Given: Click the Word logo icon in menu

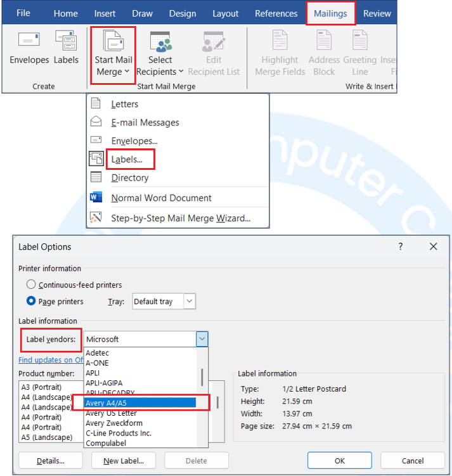Looking at the screenshot, I should [96, 197].
